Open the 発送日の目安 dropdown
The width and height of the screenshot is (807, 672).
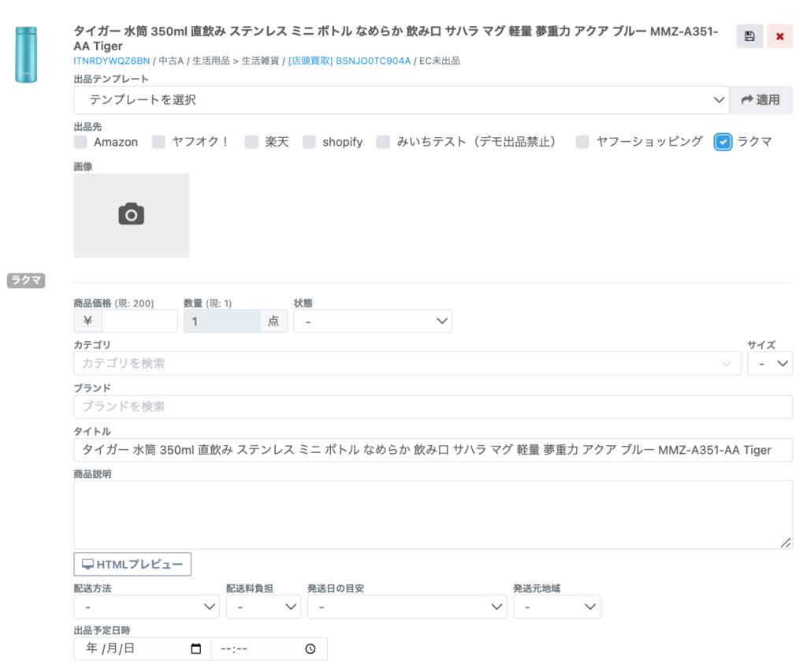point(407,607)
